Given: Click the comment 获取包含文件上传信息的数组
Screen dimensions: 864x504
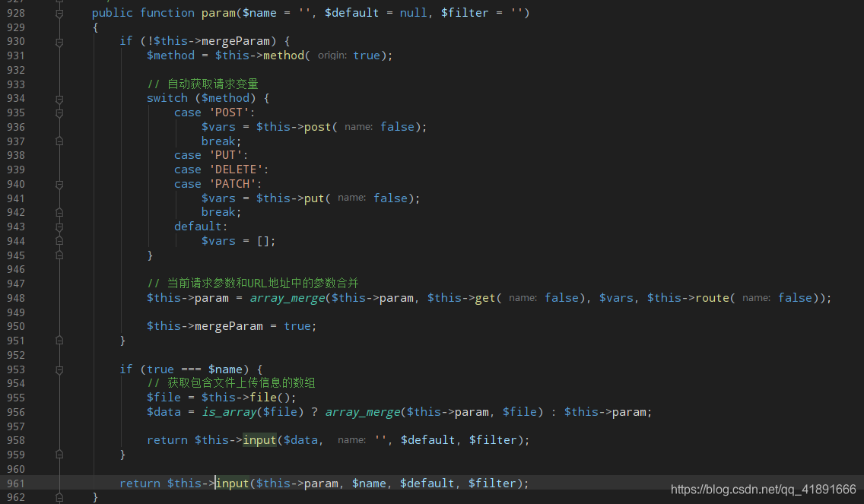Looking at the screenshot, I should (241, 383).
